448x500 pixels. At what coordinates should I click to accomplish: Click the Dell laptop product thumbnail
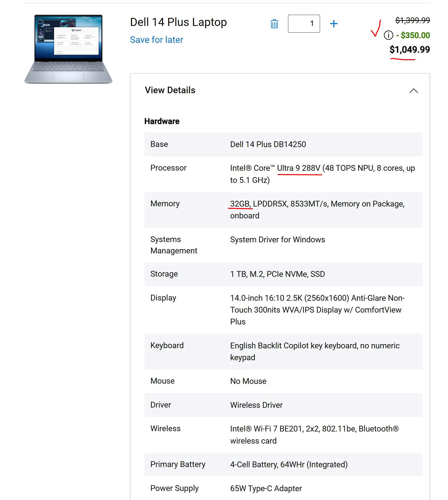pos(68,49)
